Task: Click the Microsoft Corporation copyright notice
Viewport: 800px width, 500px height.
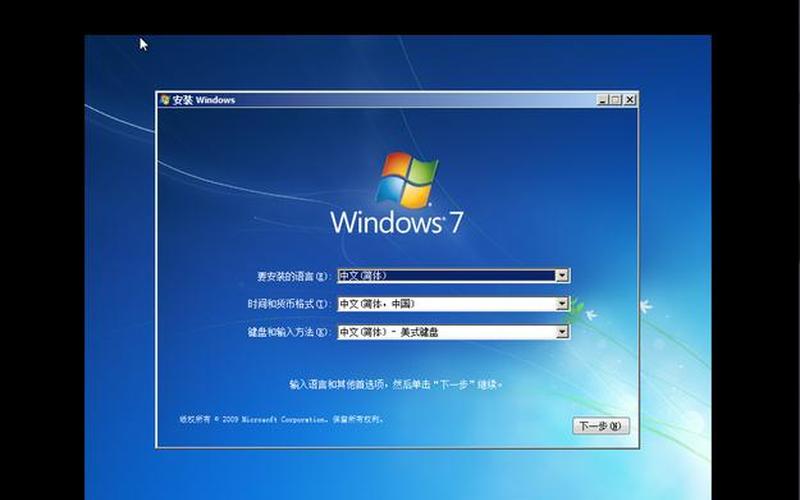Action: (281, 419)
